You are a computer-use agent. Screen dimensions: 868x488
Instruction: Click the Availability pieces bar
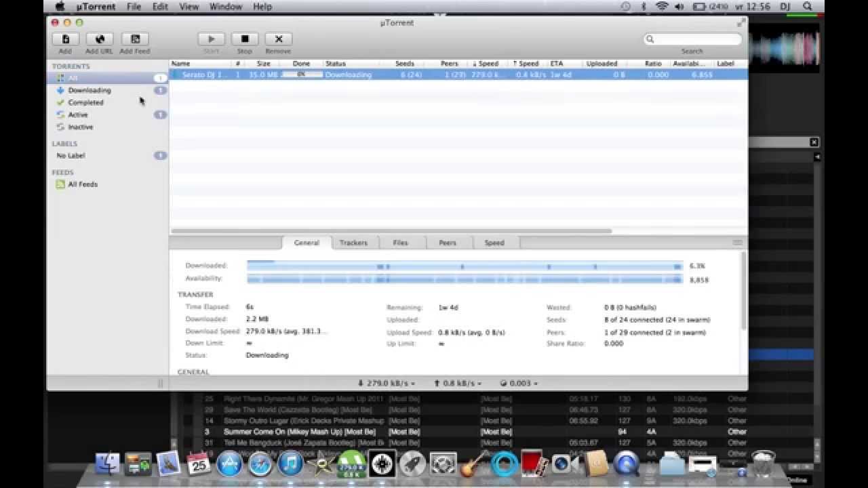465,279
